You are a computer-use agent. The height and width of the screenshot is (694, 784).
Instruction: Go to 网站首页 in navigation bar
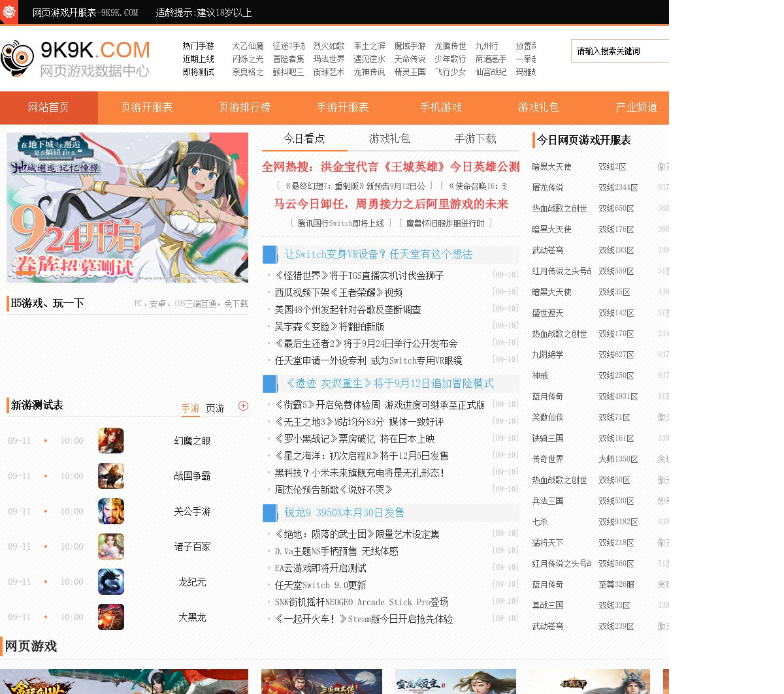tap(48, 108)
